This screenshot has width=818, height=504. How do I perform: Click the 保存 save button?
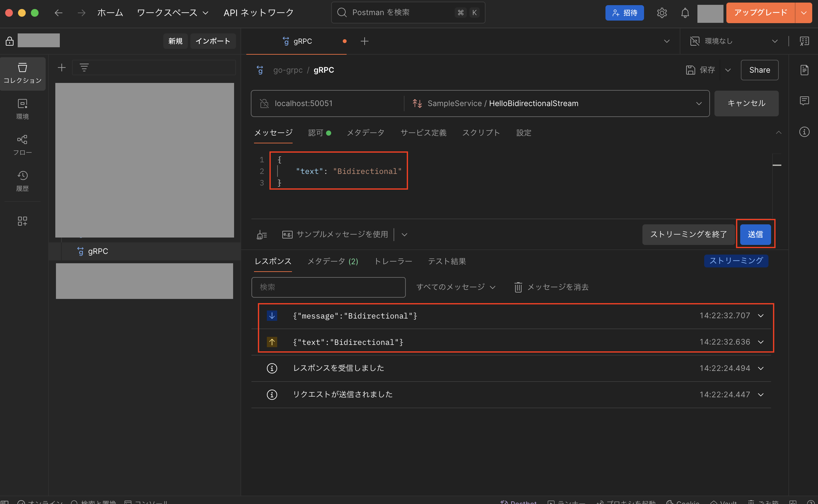click(x=701, y=70)
